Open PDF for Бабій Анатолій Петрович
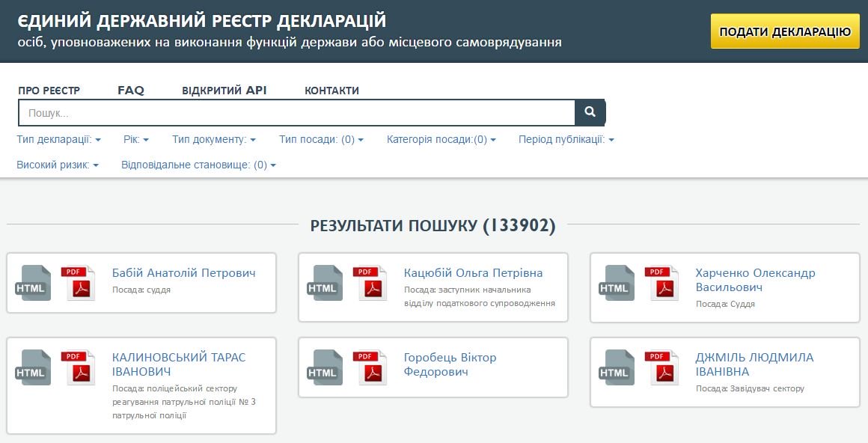 78,283
